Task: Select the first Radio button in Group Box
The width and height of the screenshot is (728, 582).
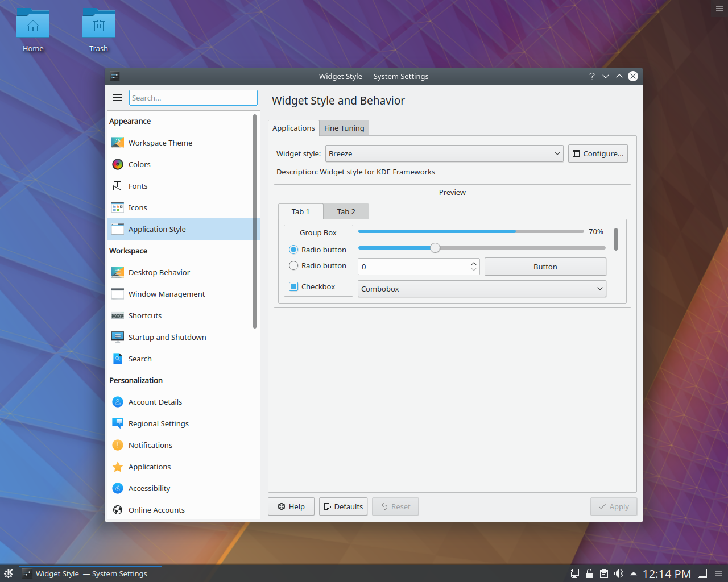Action: [x=293, y=250]
